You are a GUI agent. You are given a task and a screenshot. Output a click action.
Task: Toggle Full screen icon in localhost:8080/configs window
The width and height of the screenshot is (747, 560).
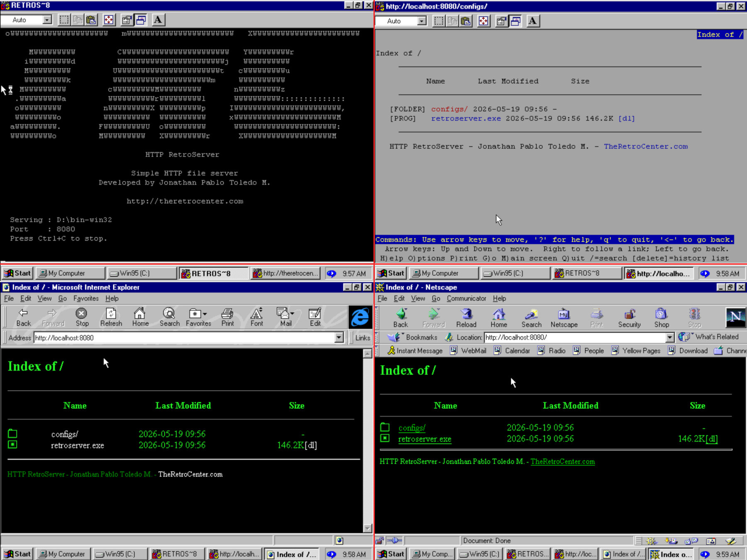483,21
